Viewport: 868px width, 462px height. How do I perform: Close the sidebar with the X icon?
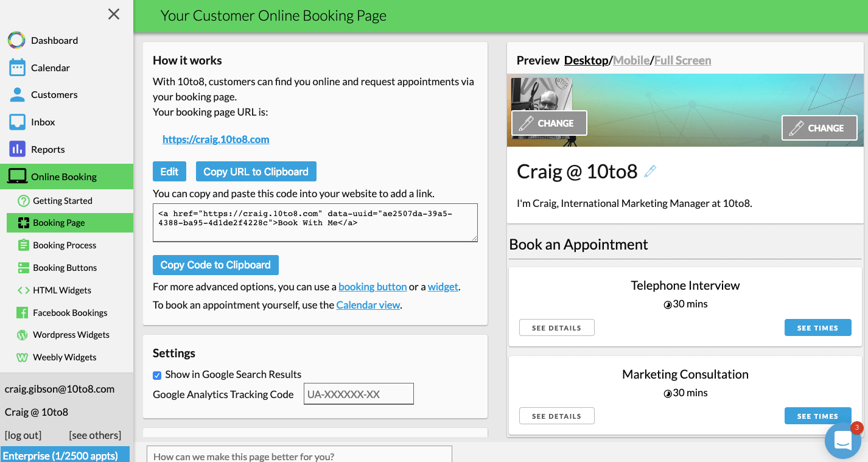[x=114, y=14]
